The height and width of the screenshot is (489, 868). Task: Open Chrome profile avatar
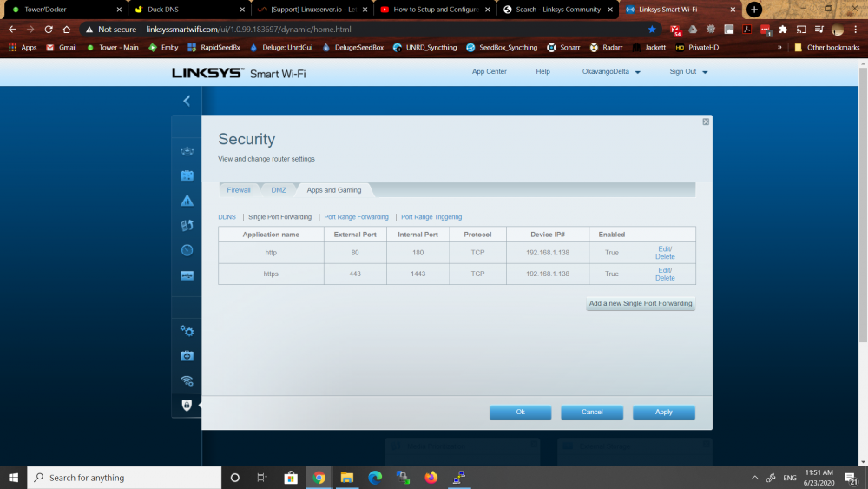click(838, 30)
